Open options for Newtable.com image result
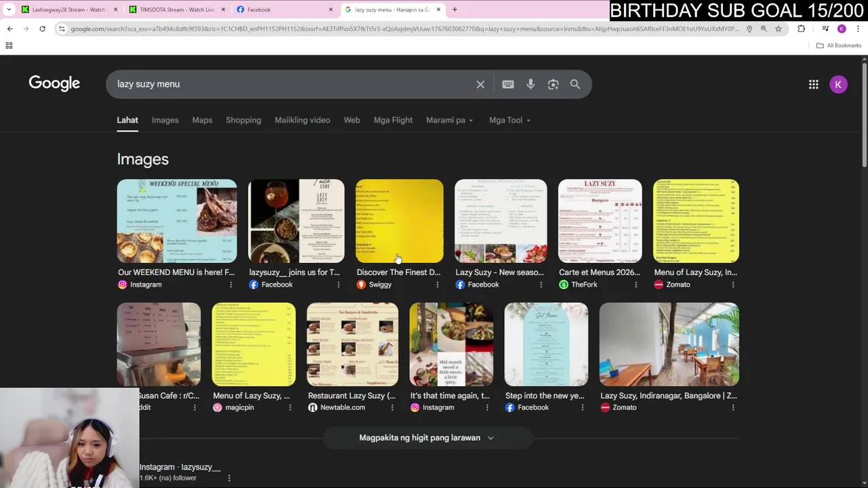Image resolution: width=868 pixels, height=488 pixels. click(x=392, y=407)
